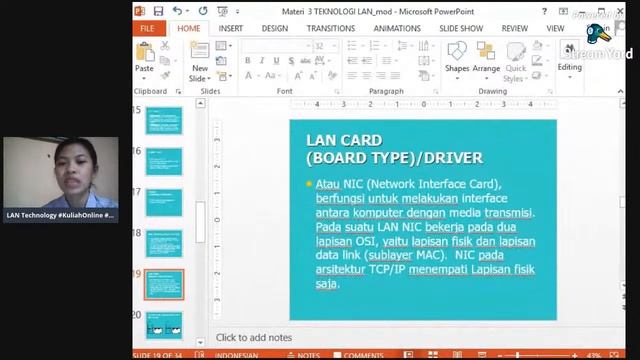The width and height of the screenshot is (640, 360).
Task: Switch to the DESIGN ribbon tab
Action: (x=275, y=29)
